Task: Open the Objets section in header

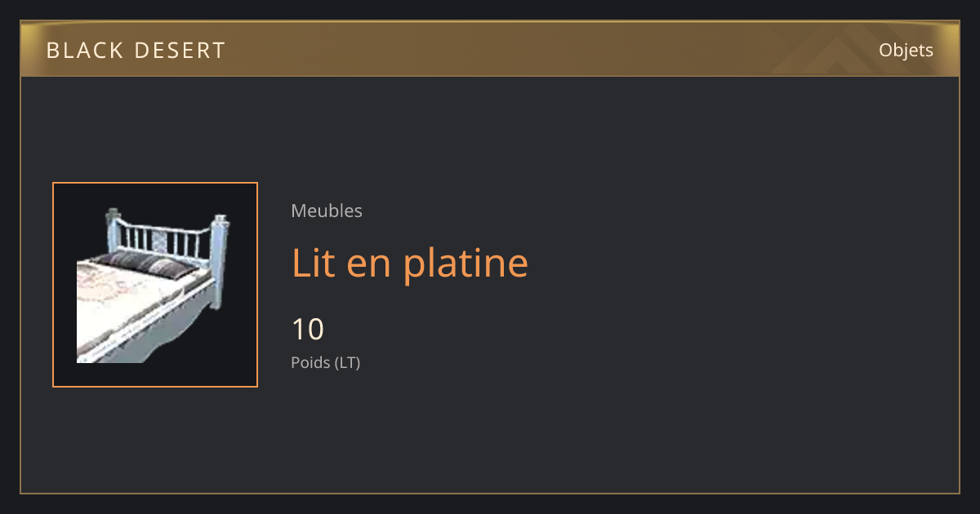Action: [x=906, y=50]
